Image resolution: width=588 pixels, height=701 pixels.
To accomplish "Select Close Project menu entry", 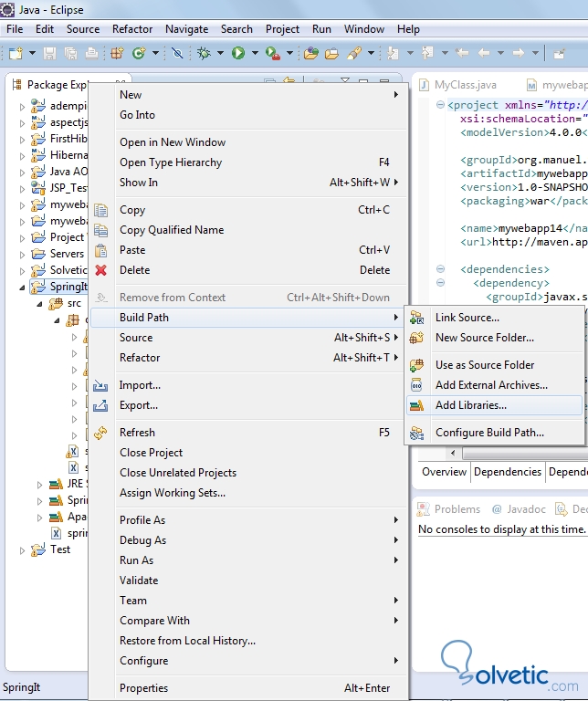I will click(248, 453).
